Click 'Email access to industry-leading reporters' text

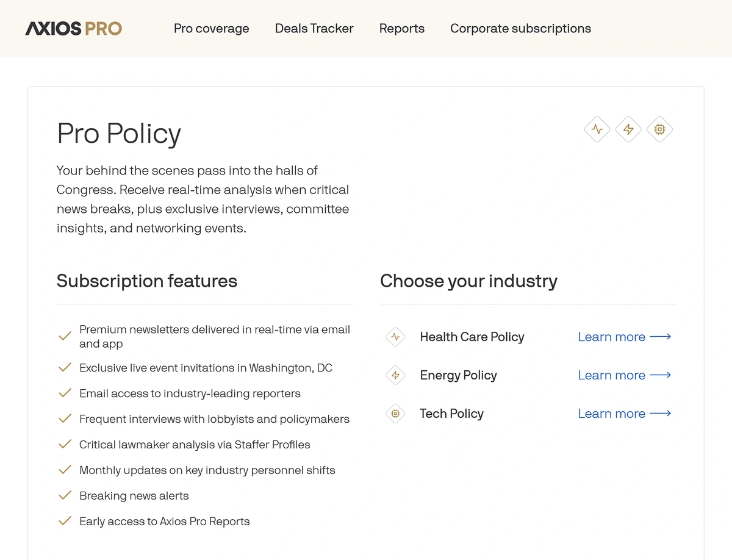pos(190,393)
